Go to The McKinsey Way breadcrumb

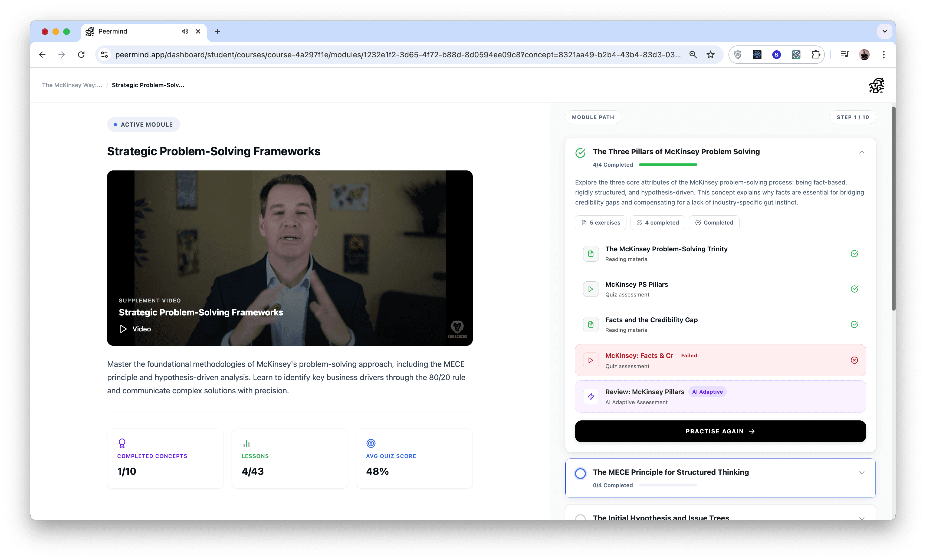72,85
